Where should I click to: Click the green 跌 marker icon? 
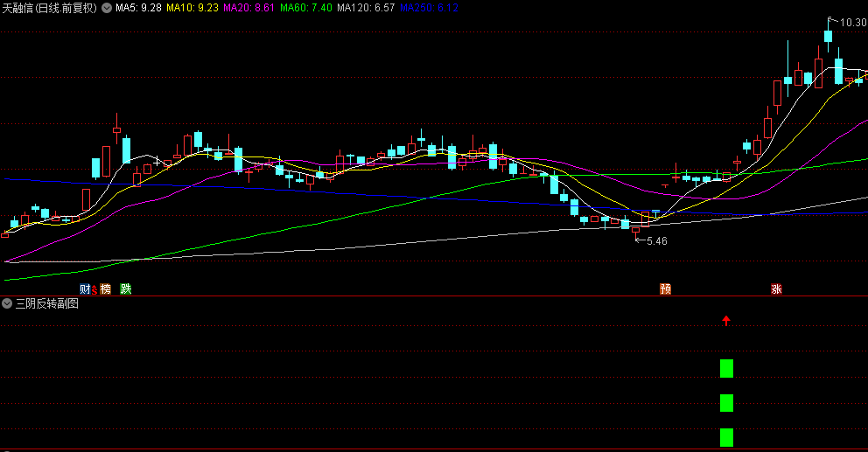(126, 289)
